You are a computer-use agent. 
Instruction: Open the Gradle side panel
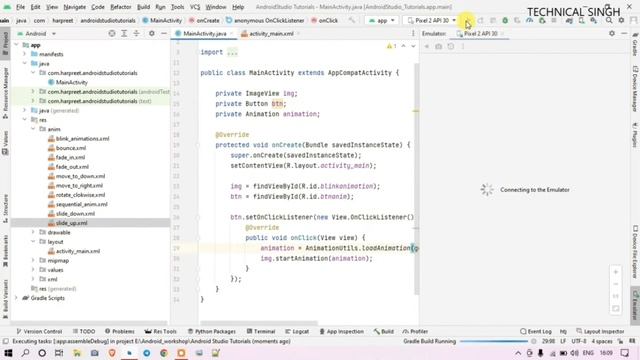[635, 44]
